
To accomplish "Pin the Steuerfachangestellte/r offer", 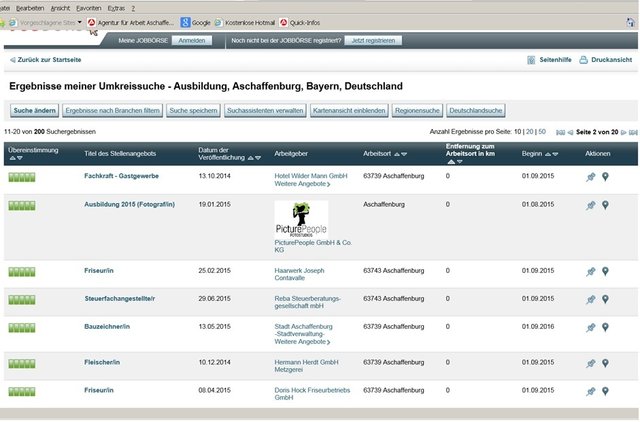I will pos(591,300).
